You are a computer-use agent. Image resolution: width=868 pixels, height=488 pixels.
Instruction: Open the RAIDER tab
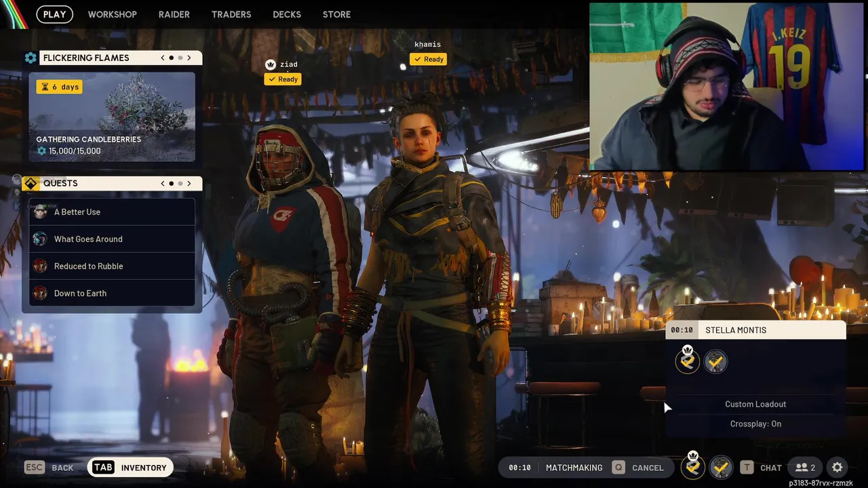[x=174, y=14]
